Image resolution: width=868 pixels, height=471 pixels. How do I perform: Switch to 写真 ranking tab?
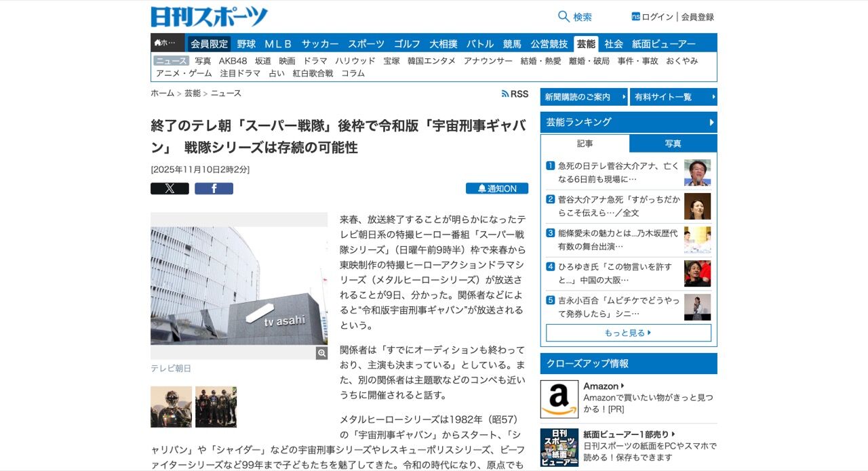click(x=673, y=144)
